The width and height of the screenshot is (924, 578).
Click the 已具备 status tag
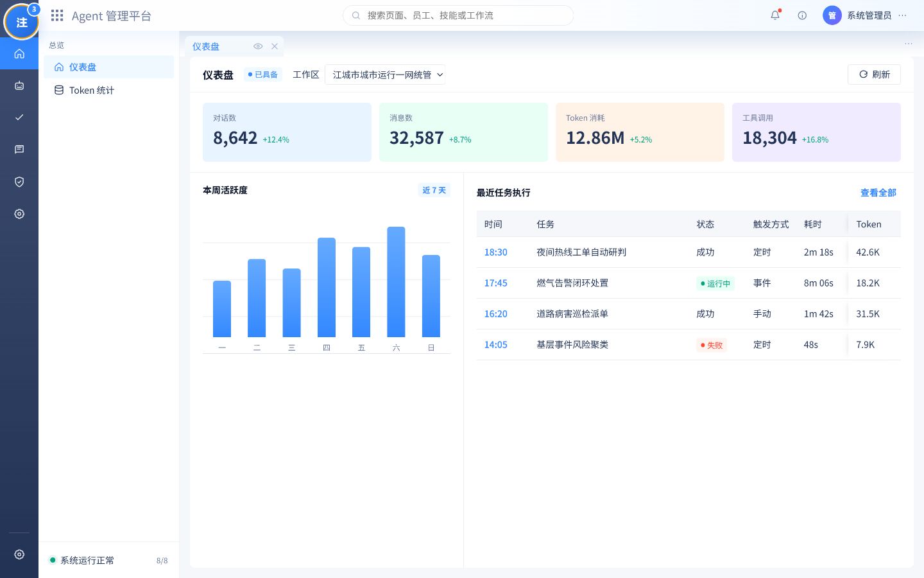coord(262,74)
